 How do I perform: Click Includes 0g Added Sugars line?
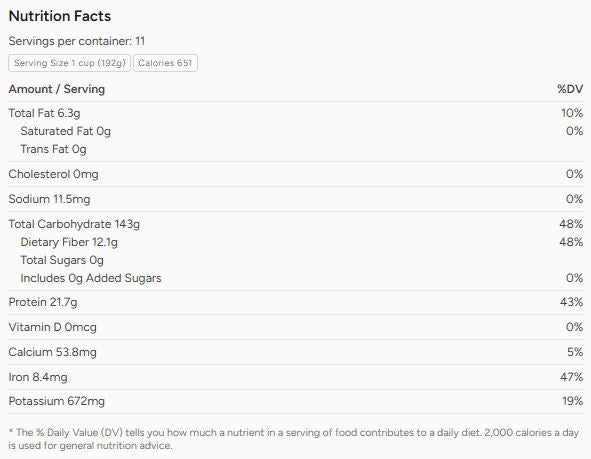(x=91, y=278)
